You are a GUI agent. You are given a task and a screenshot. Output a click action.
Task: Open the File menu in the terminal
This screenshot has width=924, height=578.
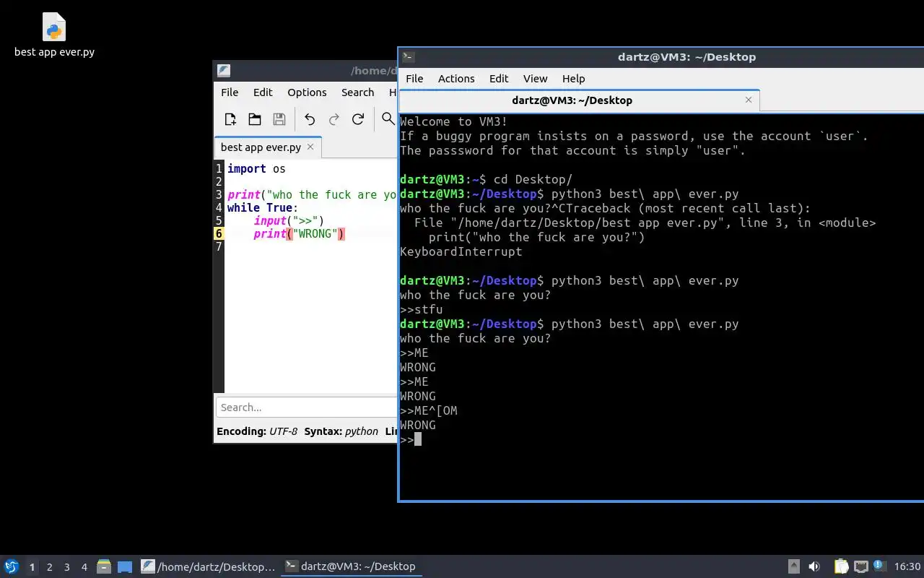[414, 78]
